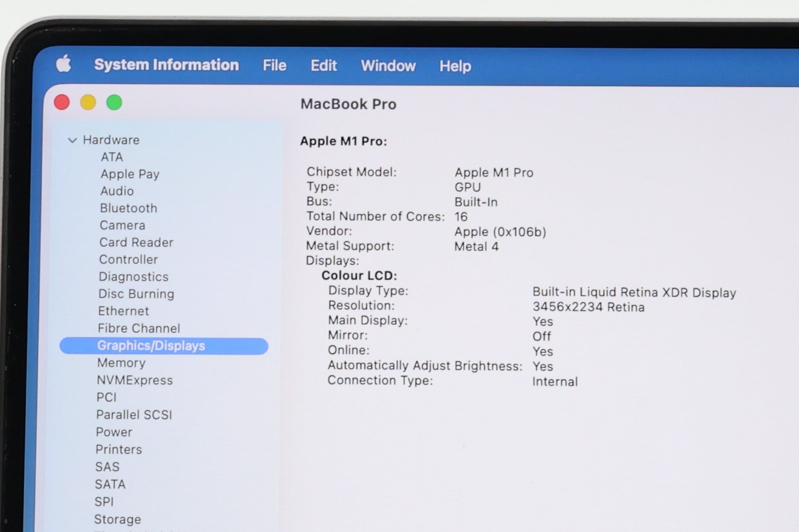Collapse the Hardware section chevron
The height and width of the screenshot is (532, 799).
coord(72,140)
